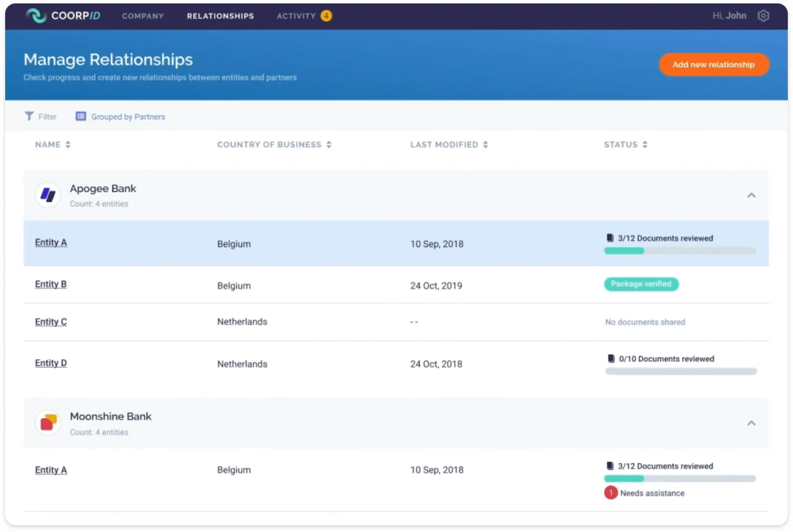793x532 pixels.
Task: Click the Apogee Bank logo
Action: click(48, 194)
